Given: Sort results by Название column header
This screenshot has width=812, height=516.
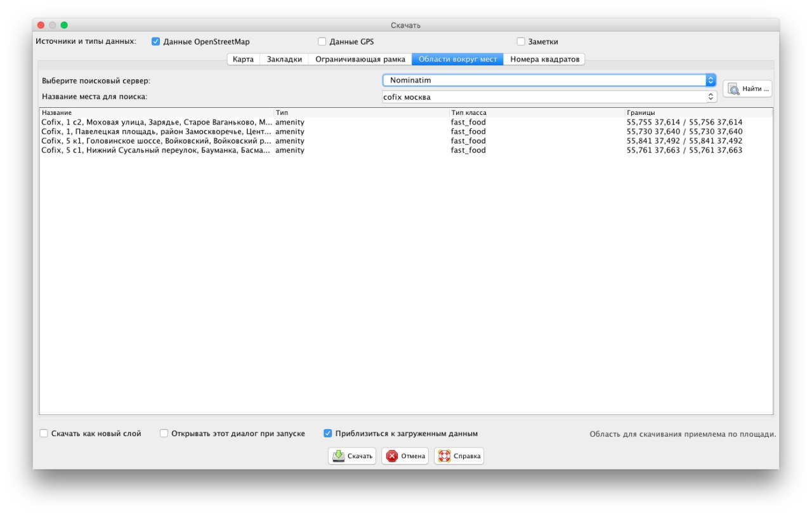Looking at the screenshot, I should (x=157, y=112).
